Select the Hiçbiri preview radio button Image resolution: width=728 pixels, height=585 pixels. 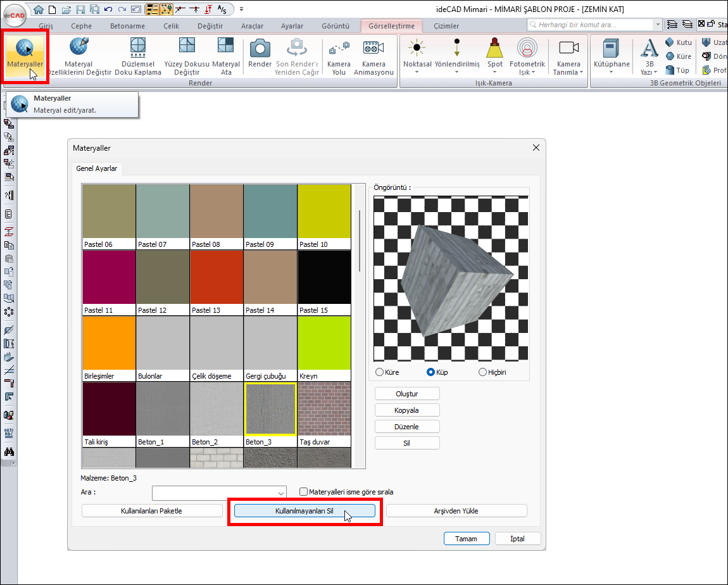pyautogui.click(x=483, y=372)
